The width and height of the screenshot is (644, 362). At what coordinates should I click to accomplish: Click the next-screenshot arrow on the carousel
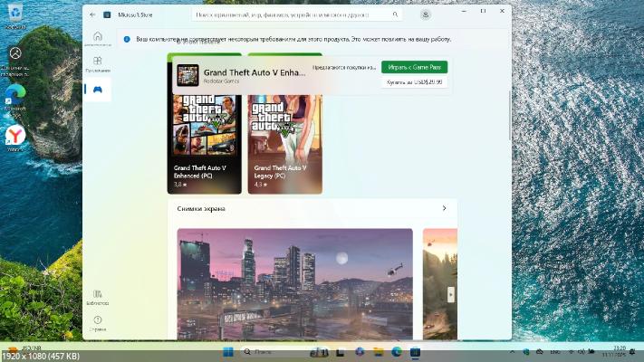pos(450,294)
